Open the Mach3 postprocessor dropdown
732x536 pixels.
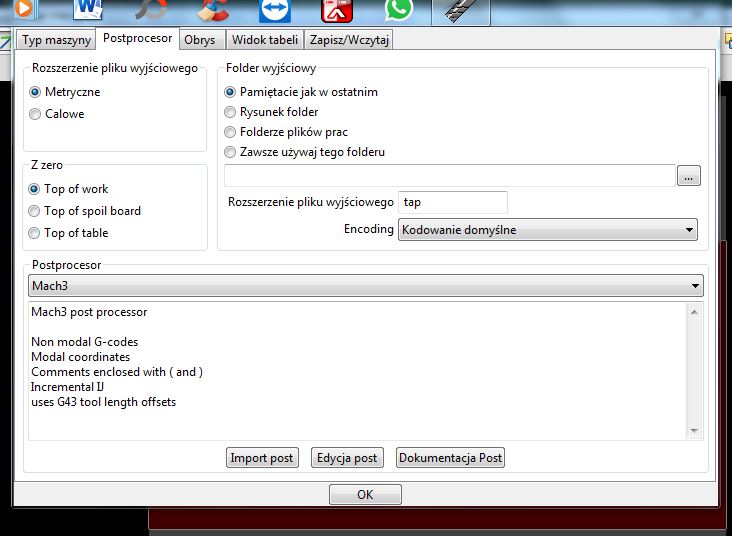[365, 286]
